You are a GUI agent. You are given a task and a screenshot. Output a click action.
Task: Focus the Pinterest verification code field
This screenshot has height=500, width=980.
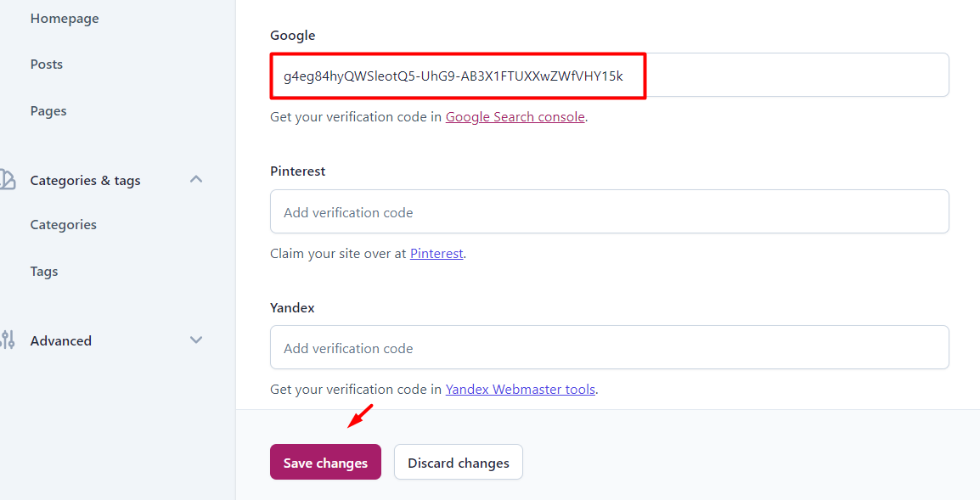point(610,212)
